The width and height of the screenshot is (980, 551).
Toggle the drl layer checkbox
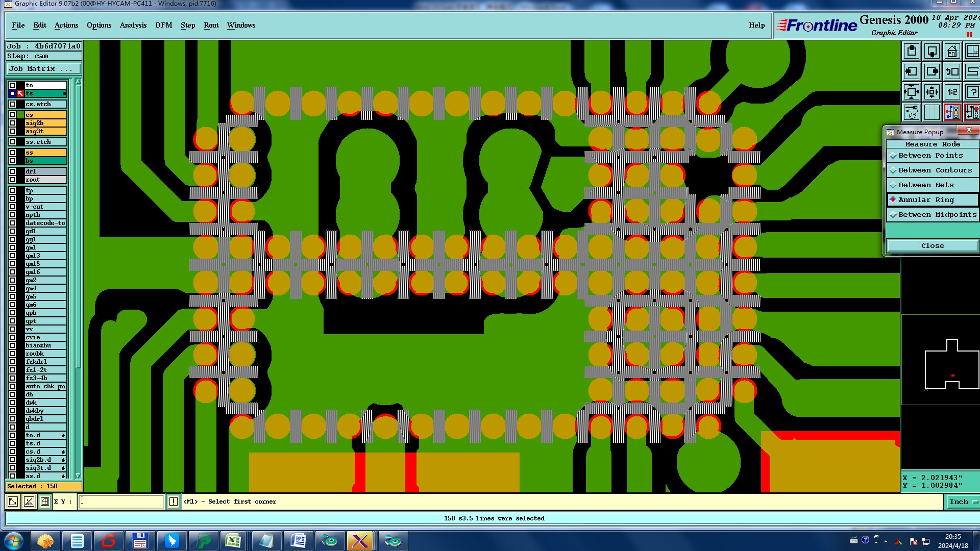(12, 171)
